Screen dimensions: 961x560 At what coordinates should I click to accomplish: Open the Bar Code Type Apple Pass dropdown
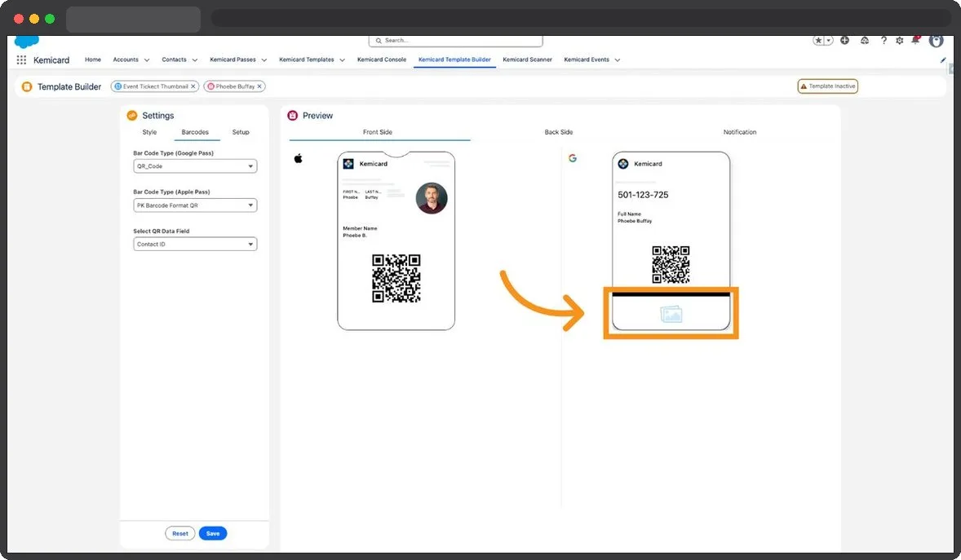coord(195,205)
